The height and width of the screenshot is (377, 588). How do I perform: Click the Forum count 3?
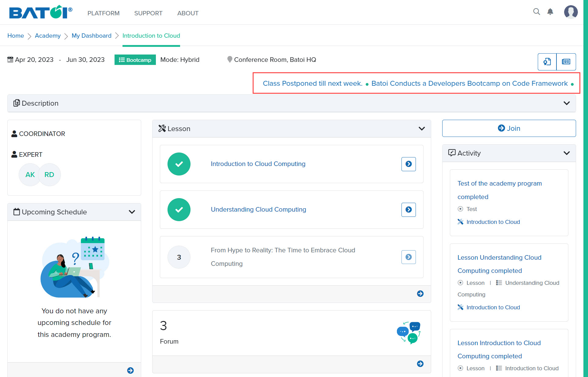click(164, 326)
